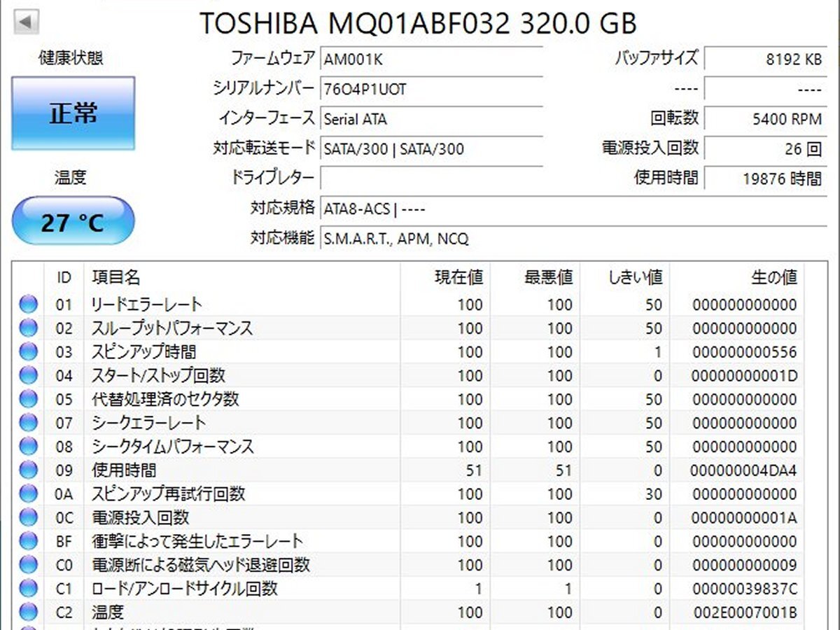
Task: Click rotation rate field 5400 RPM
Action: 765,119
